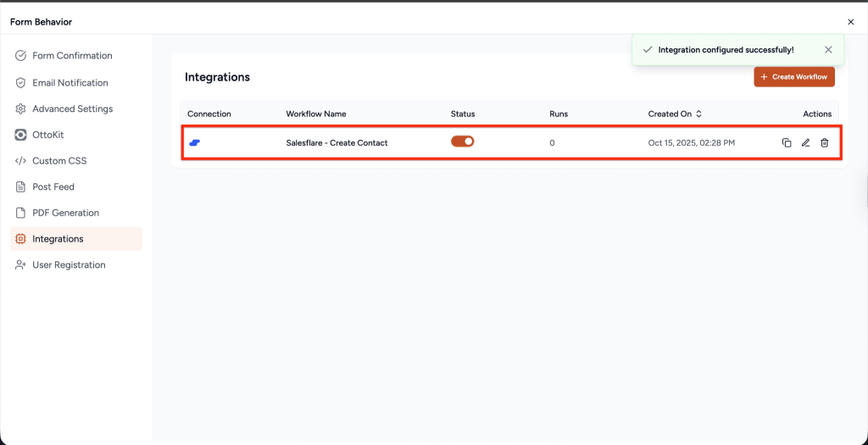
Task: Click the duplicate workflow copy icon
Action: 787,143
